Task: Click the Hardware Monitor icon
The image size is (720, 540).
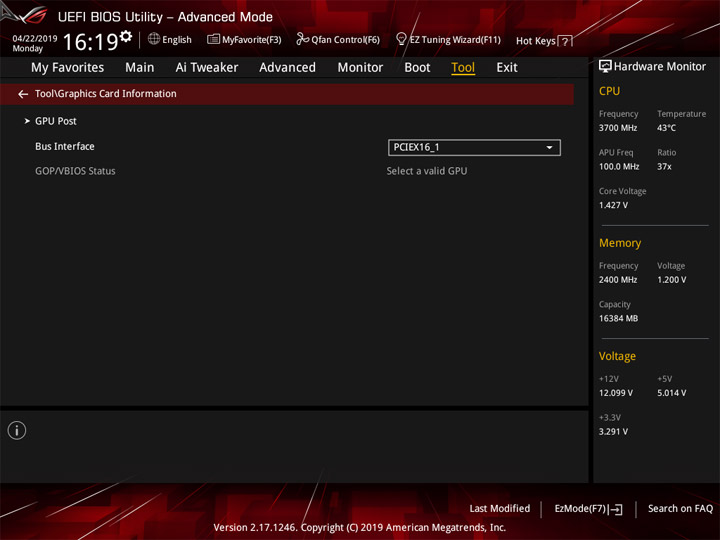Action: [605, 66]
